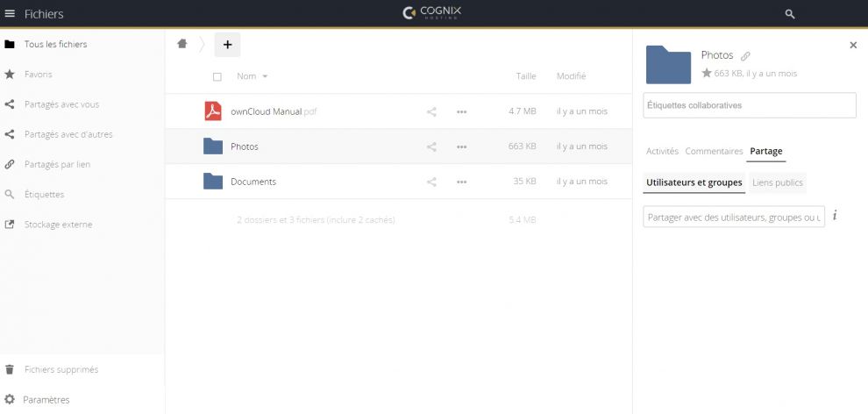Open the hamburger app menu

point(10,14)
